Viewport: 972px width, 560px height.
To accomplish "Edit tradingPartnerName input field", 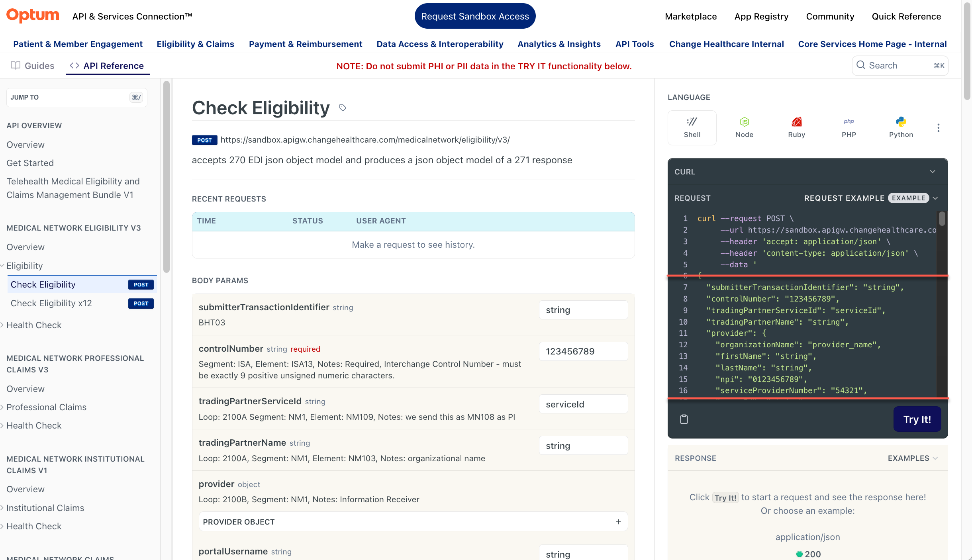I will tap(583, 445).
